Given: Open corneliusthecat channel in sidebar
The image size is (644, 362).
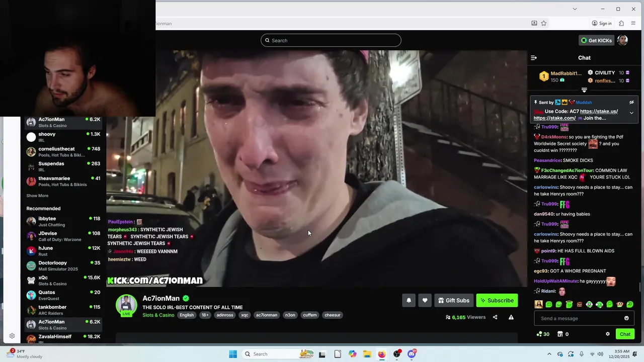Looking at the screenshot, I should (x=64, y=152).
